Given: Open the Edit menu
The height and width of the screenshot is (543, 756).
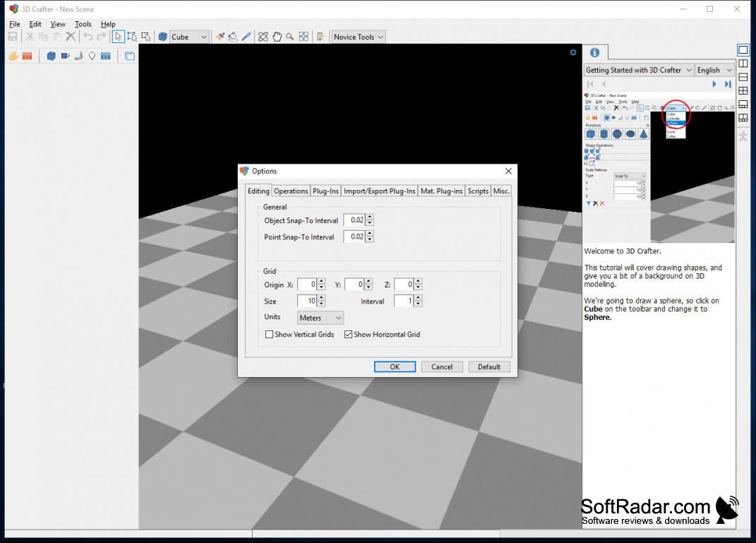Looking at the screenshot, I should [x=35, y=24].
